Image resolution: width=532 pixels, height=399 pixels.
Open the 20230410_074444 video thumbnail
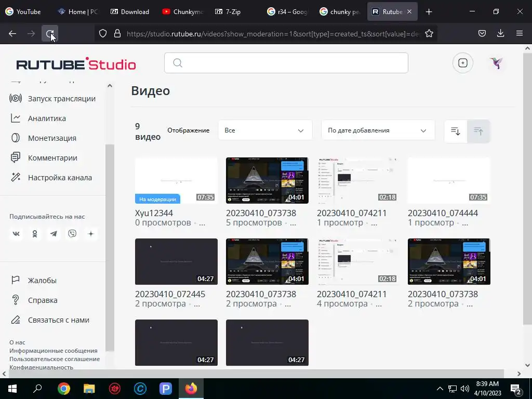click(x=449, y=180)
